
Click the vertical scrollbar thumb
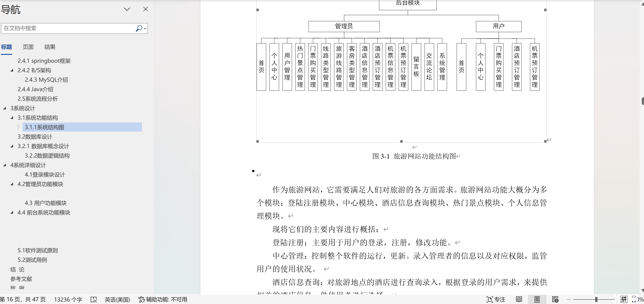click(642, 101)
